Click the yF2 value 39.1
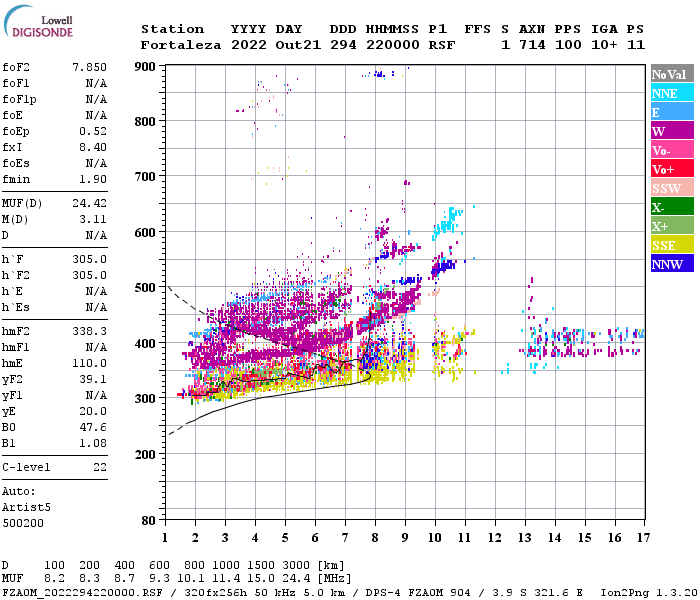This screenshot has height=600, width=700. (x=93, y=379)
